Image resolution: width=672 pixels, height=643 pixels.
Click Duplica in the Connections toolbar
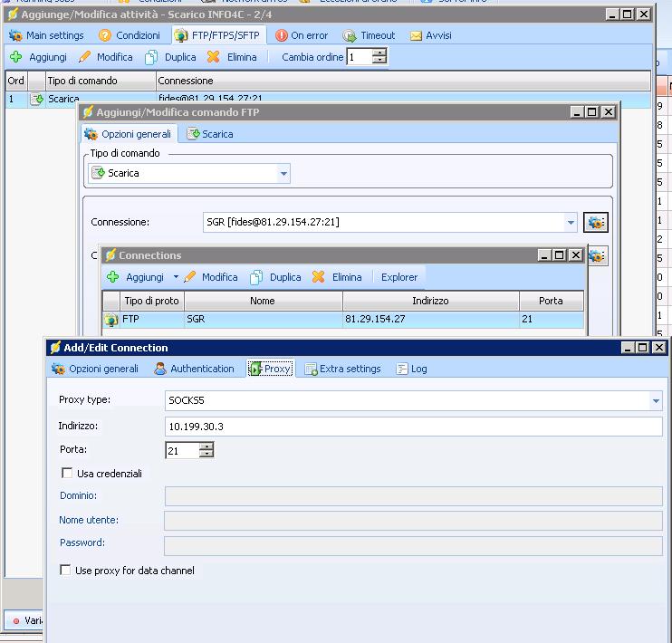275,277
